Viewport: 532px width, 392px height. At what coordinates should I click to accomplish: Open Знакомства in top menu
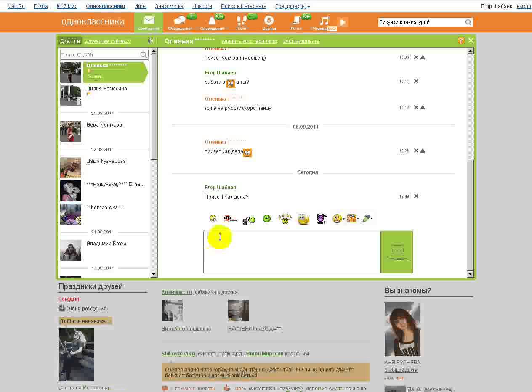click(x=169, y=6)
